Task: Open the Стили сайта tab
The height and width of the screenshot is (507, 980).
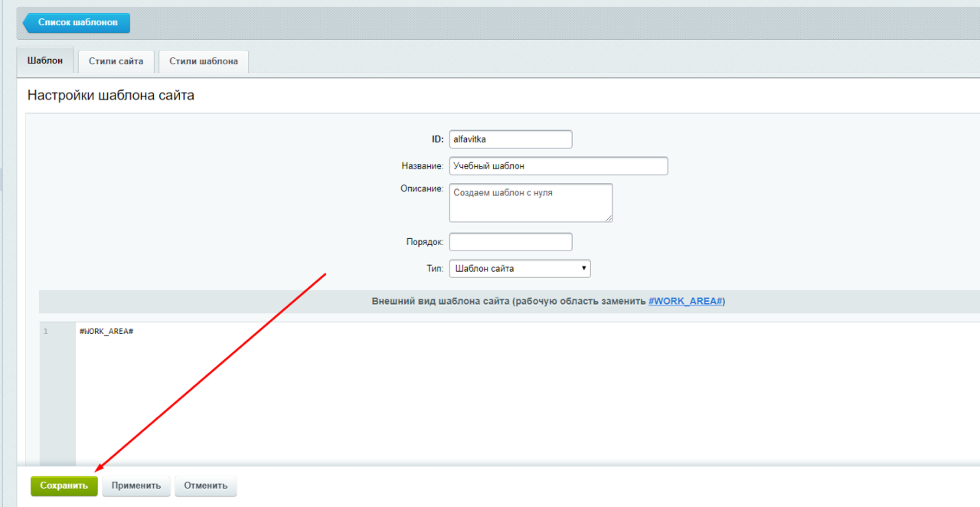Action: pyautogui.click(x=116, y=61)
